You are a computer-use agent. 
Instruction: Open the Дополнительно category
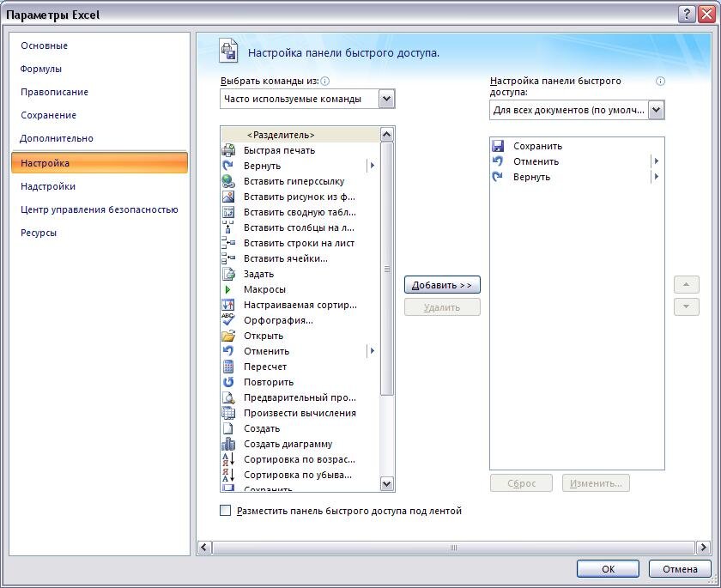[57, 138]
